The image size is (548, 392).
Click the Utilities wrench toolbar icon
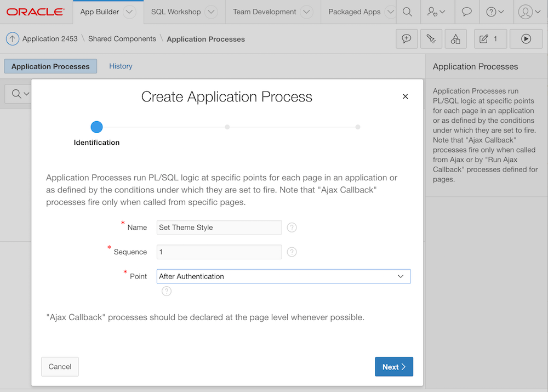tap(431, 39)
